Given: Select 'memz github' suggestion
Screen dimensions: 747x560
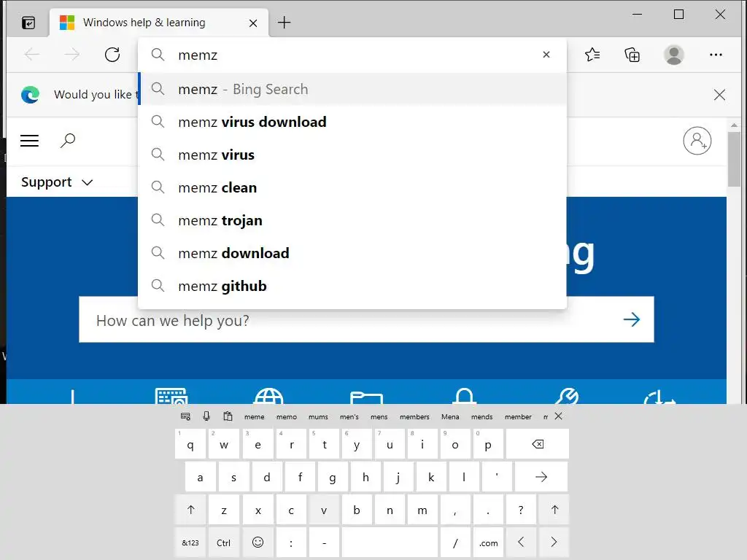Looking at the screenshot, I should pos(352,286).
